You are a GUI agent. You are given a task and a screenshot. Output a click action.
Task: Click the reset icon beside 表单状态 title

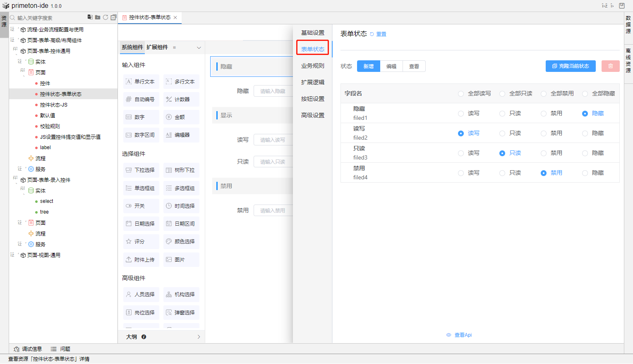[x=372, y=34]
